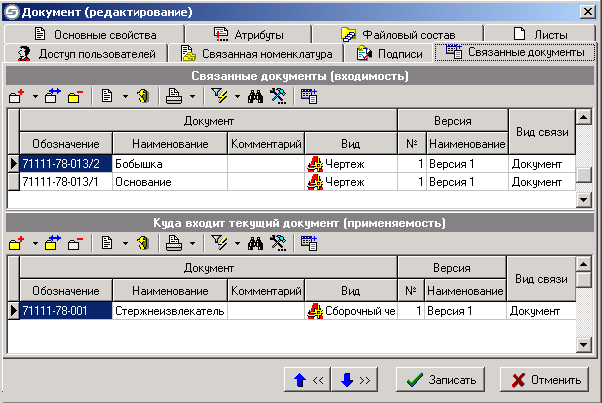Viewport: 602px width, 403px height.
Task: Click red-minus delete icon in upper toolbar
Action: point(75,96)
